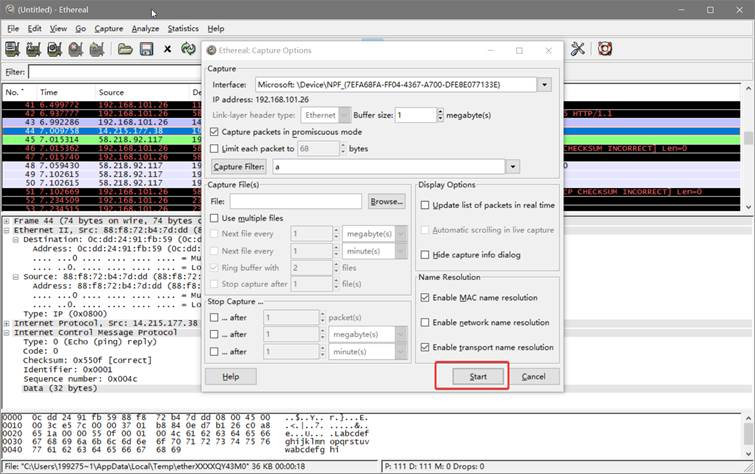Select the Checksum: 0x550f [correct] line
The image size is (755, 474).
(x=87, y=360)
